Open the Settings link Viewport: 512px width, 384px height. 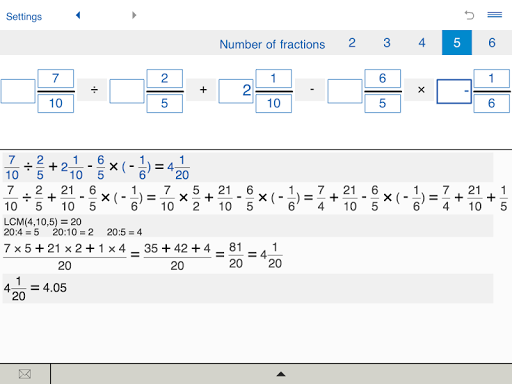(24, 16)
